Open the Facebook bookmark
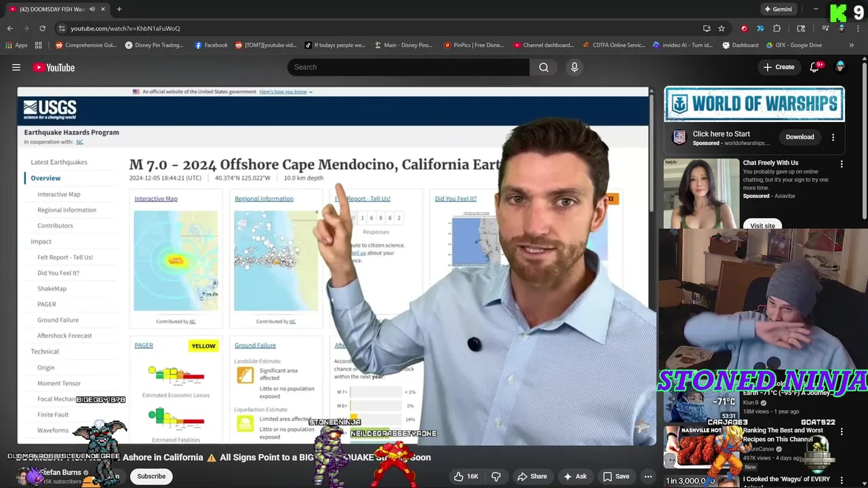This screenshot has height=488, width=868. (x=211, y=45)
